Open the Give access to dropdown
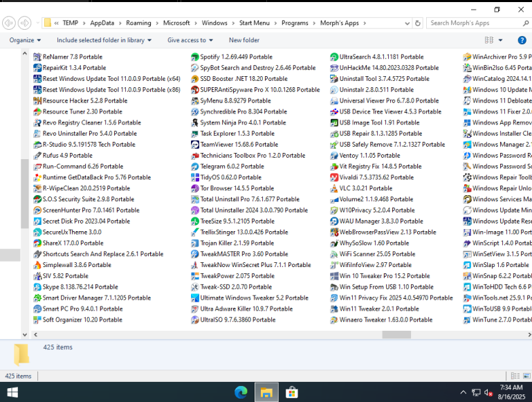 (x=190, y=40)
